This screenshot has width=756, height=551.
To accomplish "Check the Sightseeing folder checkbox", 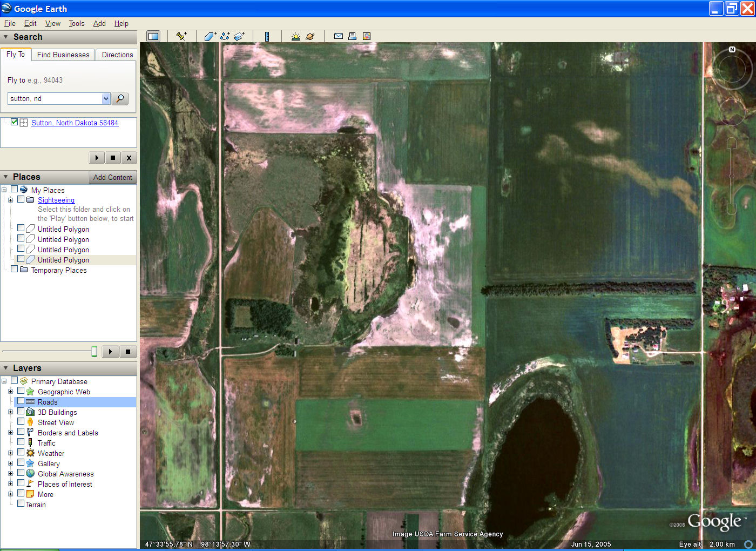I will [x=21, y=199].
